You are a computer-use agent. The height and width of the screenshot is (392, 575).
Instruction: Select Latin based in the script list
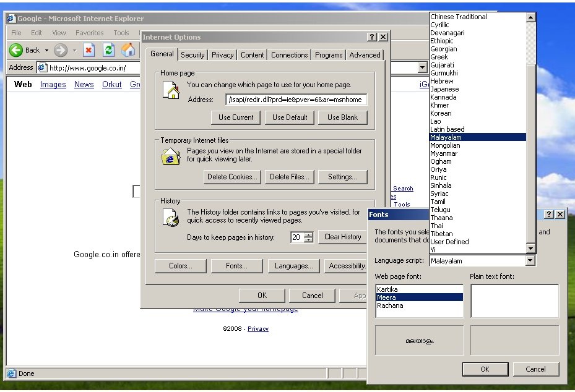click(478, 129)
